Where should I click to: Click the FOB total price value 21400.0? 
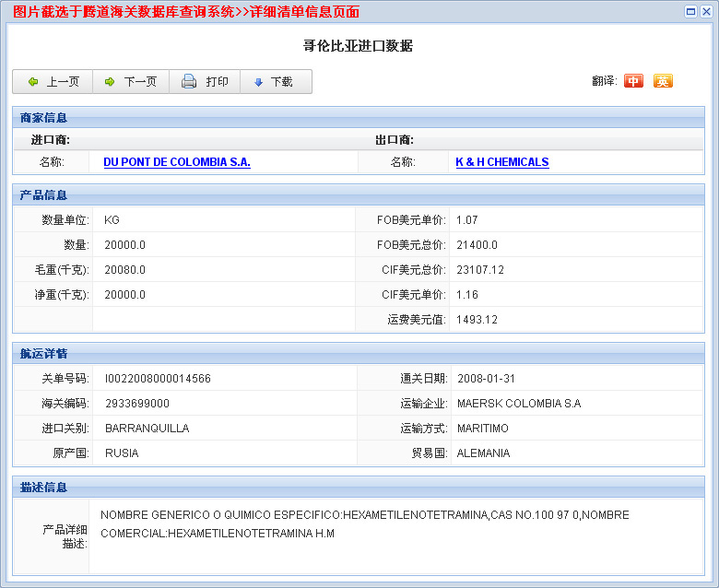[477, 245]
